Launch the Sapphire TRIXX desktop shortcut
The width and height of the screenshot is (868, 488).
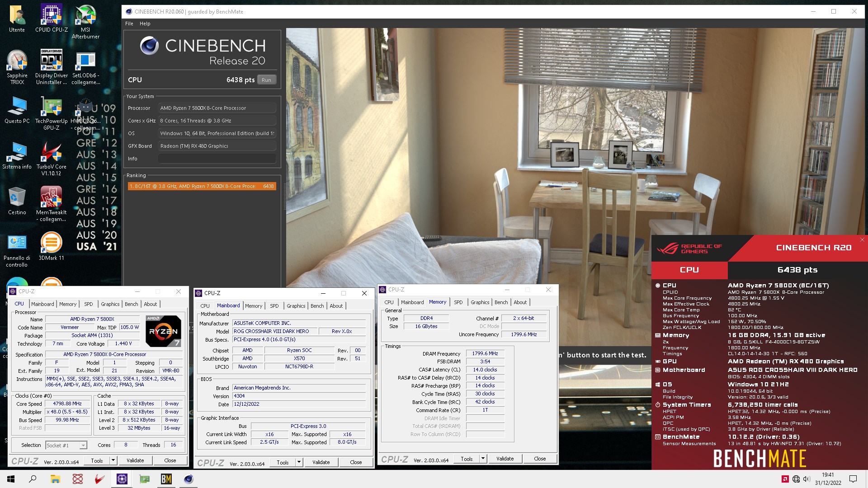(x=17, y=67)
